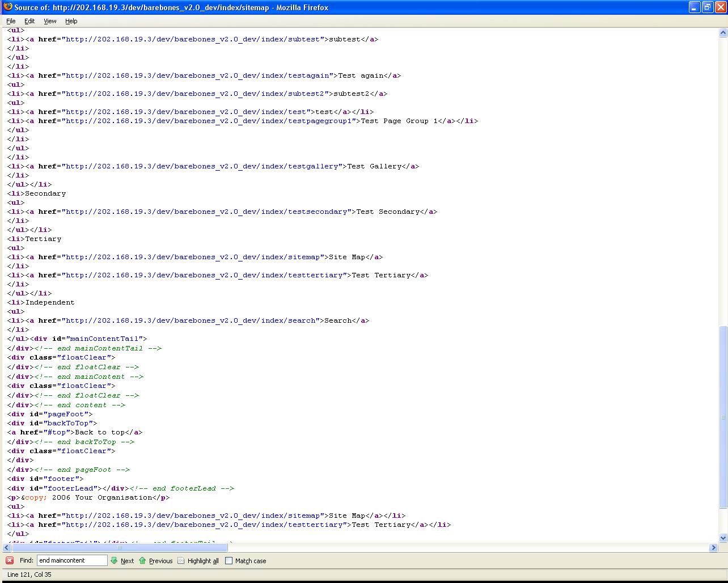Click the Highlight all icon
Viewport: 728px width, 583px height.
(181, 561)
